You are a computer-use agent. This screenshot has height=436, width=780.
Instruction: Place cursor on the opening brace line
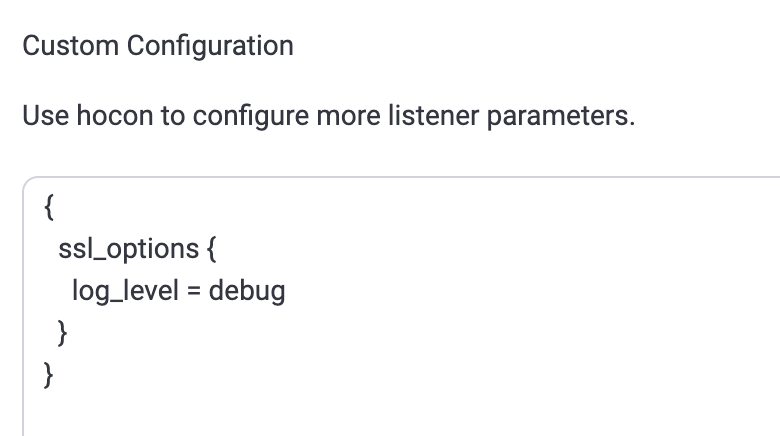click(50, 209)
